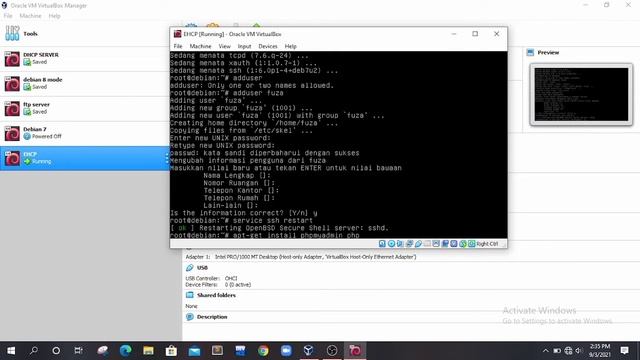Open the Windows notification center

(x=624, y=351)
